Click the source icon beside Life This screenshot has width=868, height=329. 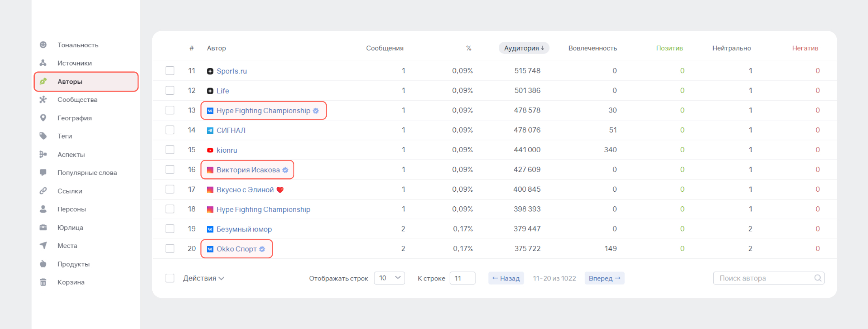tap(210, 91)
